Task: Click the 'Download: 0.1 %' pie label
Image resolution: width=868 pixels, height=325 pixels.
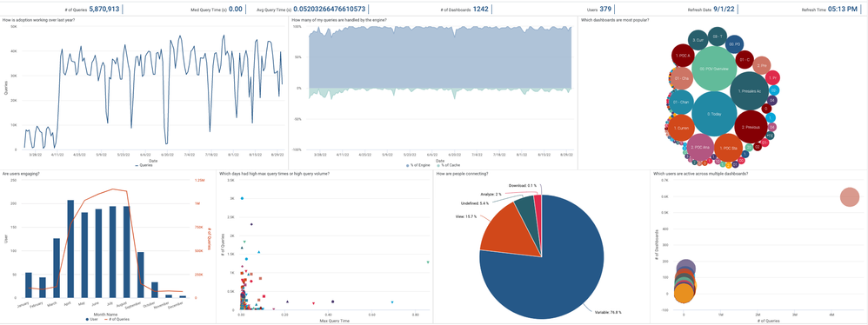Action: (x=523, y=186)
